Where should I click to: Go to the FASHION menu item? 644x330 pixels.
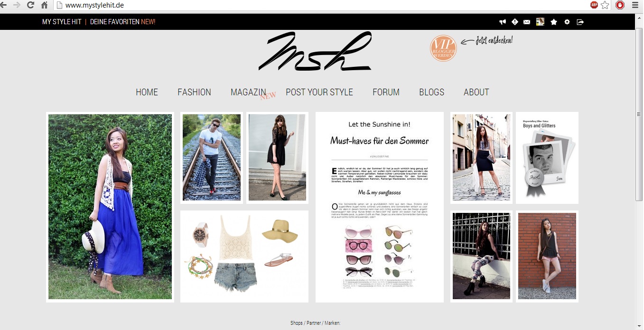point(195,92)
